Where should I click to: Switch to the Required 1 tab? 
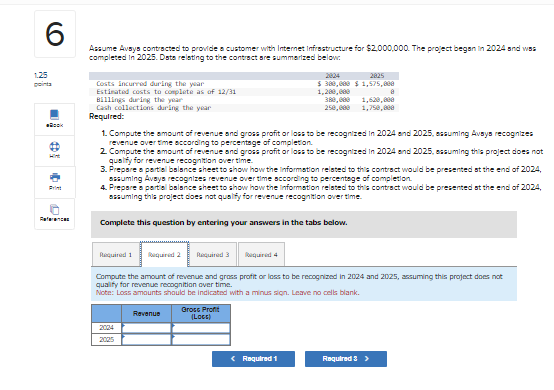click(116, 255)
